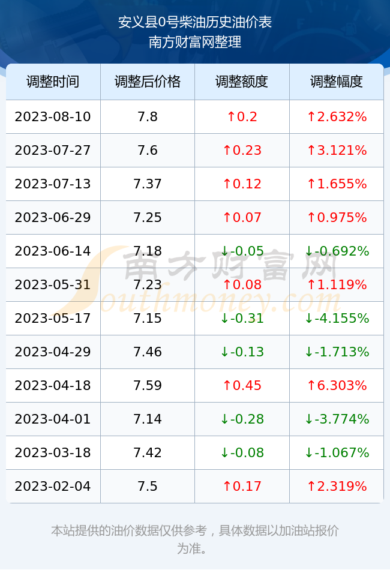Screen dimensions: 390x588
Task: Click the title 安义县0号柴油历史油价表
Action: 195,22
